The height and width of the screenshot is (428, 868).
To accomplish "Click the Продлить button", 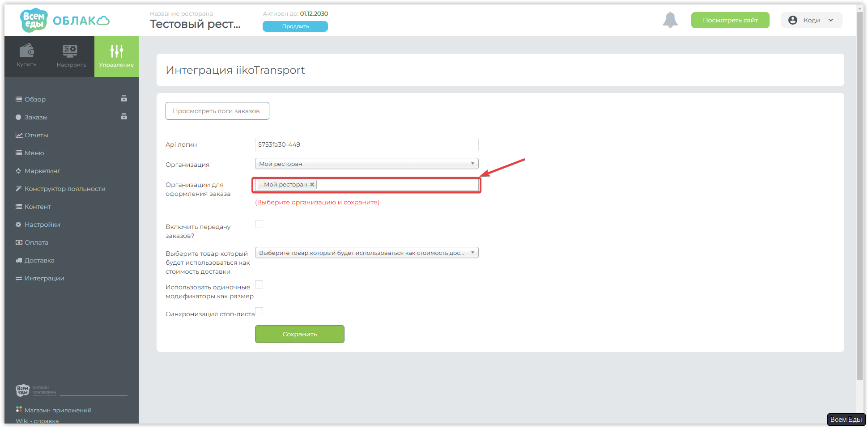I will tap(295, 26).
